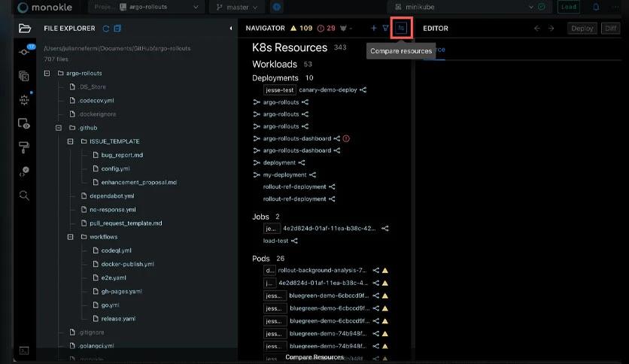Image resolution: width=629 pixels, height=364 pixels.
Task: Open go.yml file
Action: 111,305
